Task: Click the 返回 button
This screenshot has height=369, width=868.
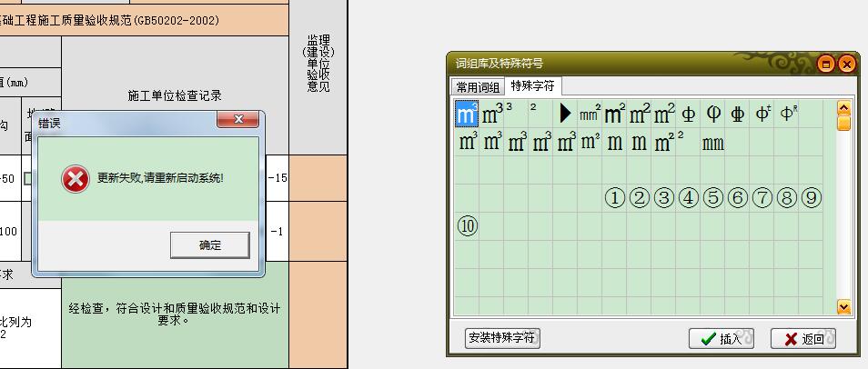Action: [802, 339]
